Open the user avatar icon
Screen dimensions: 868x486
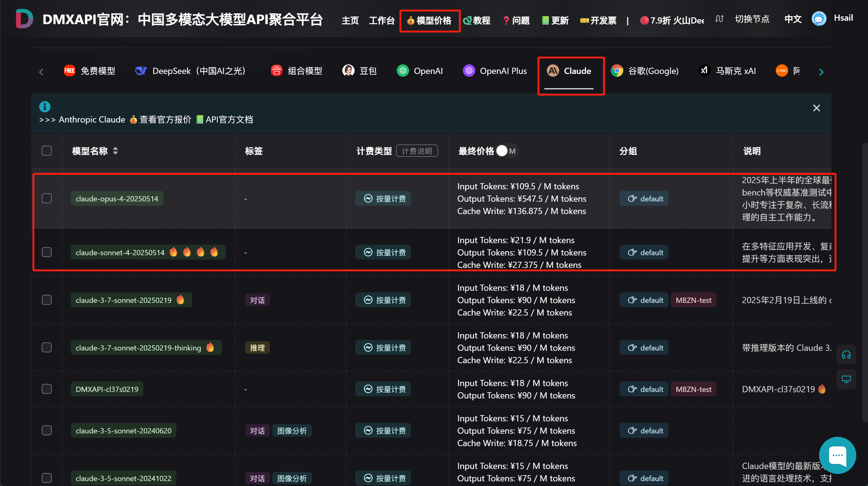click(818, 19)
